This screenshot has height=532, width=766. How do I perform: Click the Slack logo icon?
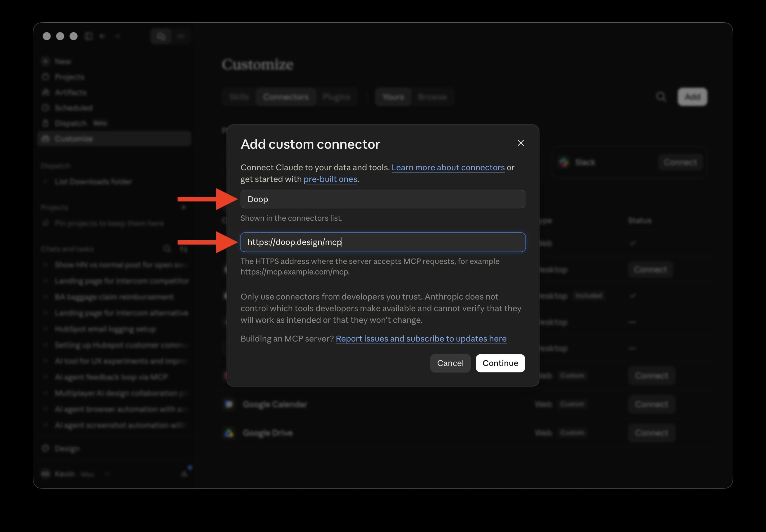(x=564, y=162)
